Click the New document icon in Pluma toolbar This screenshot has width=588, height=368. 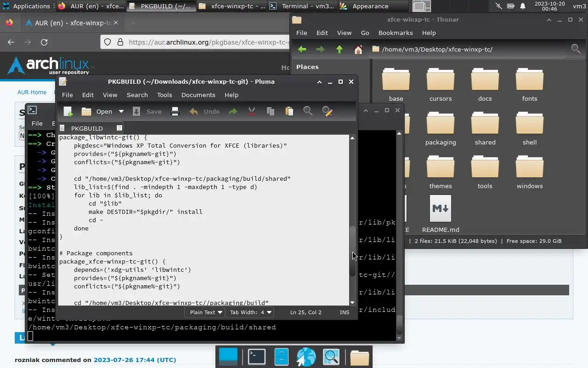click(68, 111)
